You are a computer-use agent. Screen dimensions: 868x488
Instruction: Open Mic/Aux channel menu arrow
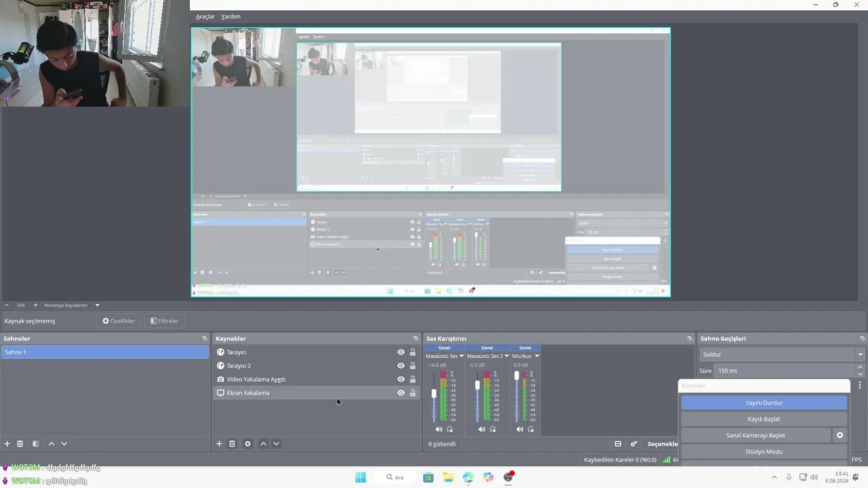pyautogui.click(x=536, y=356)
